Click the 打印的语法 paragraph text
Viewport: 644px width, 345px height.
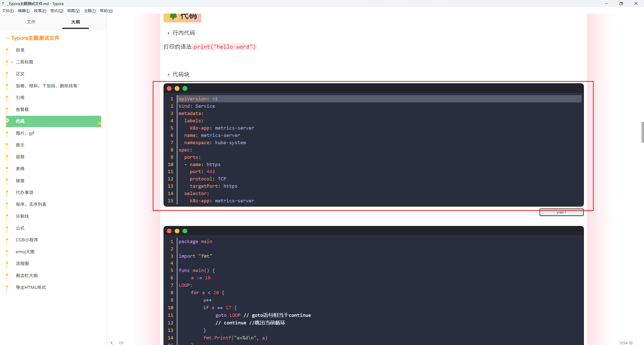[x=178, y=47]
